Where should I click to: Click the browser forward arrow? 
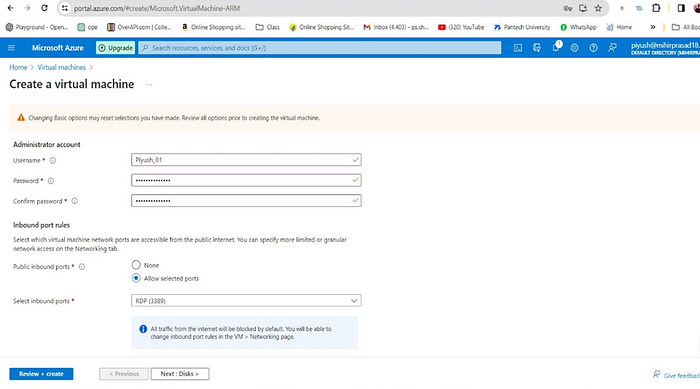click(x=27, y=8)
